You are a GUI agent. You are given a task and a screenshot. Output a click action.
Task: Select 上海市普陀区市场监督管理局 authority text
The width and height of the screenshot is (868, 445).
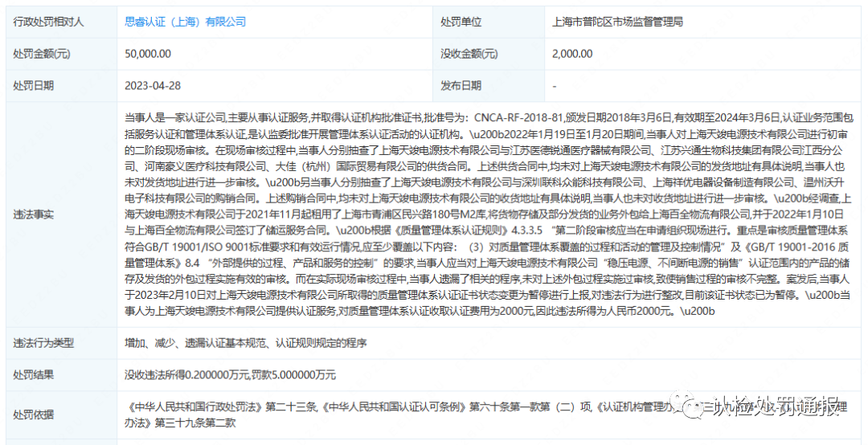click(618, 22)
